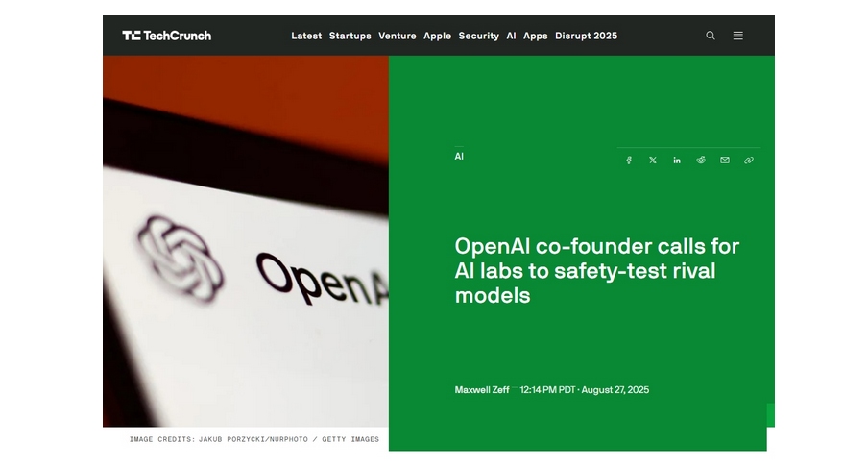Share article on Reddit
Viewport: 868px width, 470px height.
pyautogui.click(x=701, y=161)
